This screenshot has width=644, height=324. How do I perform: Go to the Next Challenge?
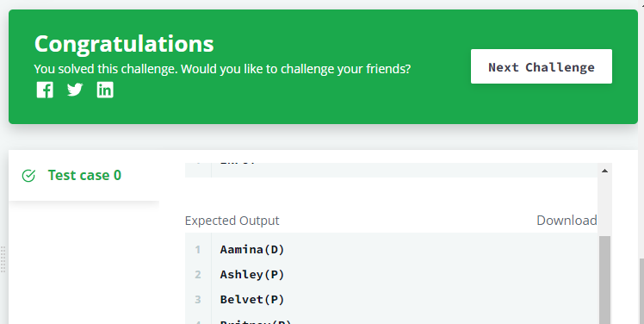542,66
